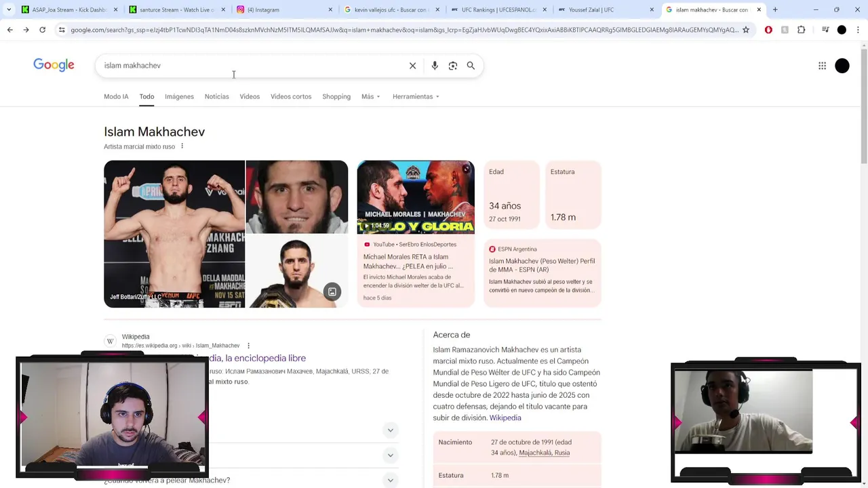The image size is (868, 488).
Task: Open the Herramientas tools dropdown
Action: point(416,96)
